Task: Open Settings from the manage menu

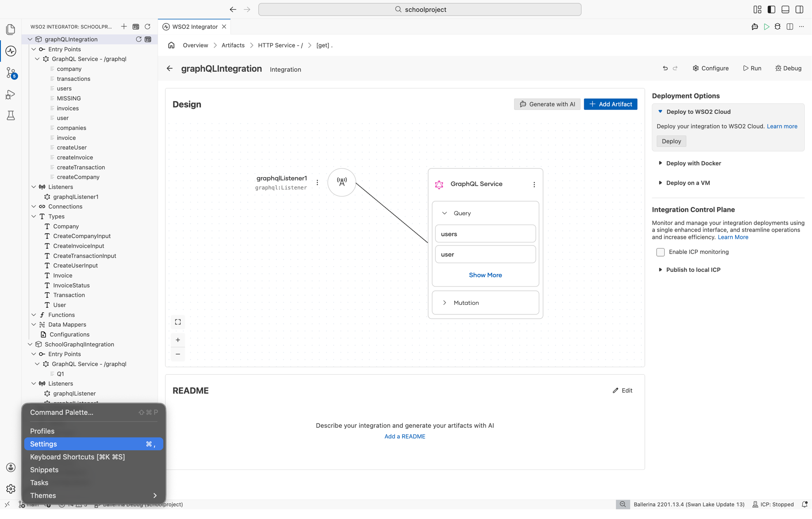Action: click(x=94, y=444)
